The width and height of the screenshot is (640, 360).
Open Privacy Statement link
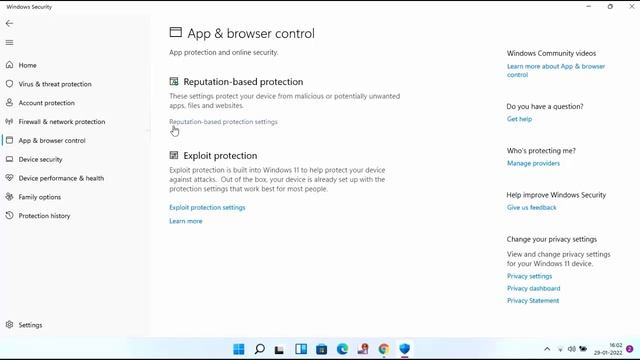pyautogui.click(x=533, y=300)
